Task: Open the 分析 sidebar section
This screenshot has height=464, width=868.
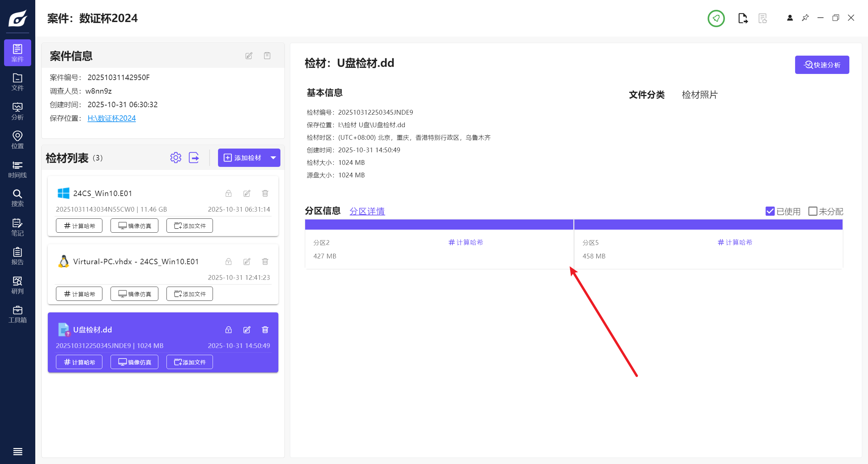Action: pos(17,111)
